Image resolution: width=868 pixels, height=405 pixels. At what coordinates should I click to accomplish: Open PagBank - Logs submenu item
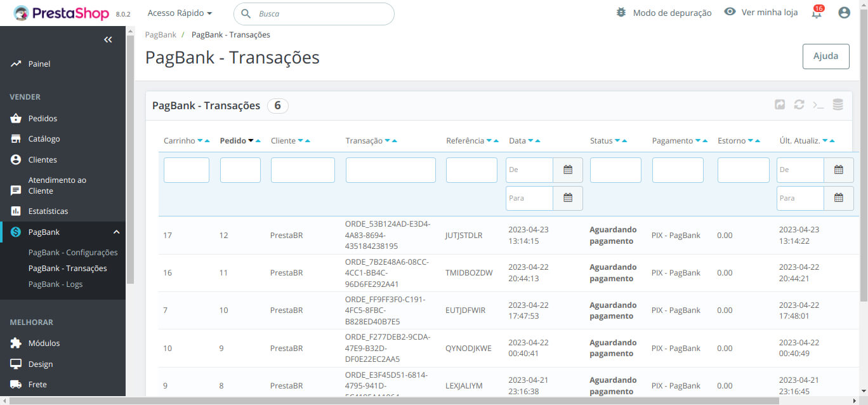pyautogui.click(x=55, y=284)
